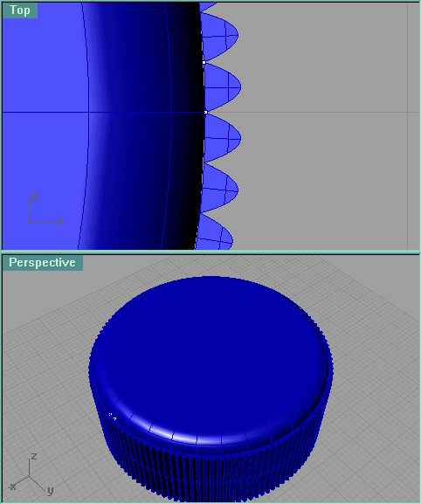Pick the partially visible tooth at Top view's upper edge
This screenshot has width=421, height=504.
coord(207,6)
